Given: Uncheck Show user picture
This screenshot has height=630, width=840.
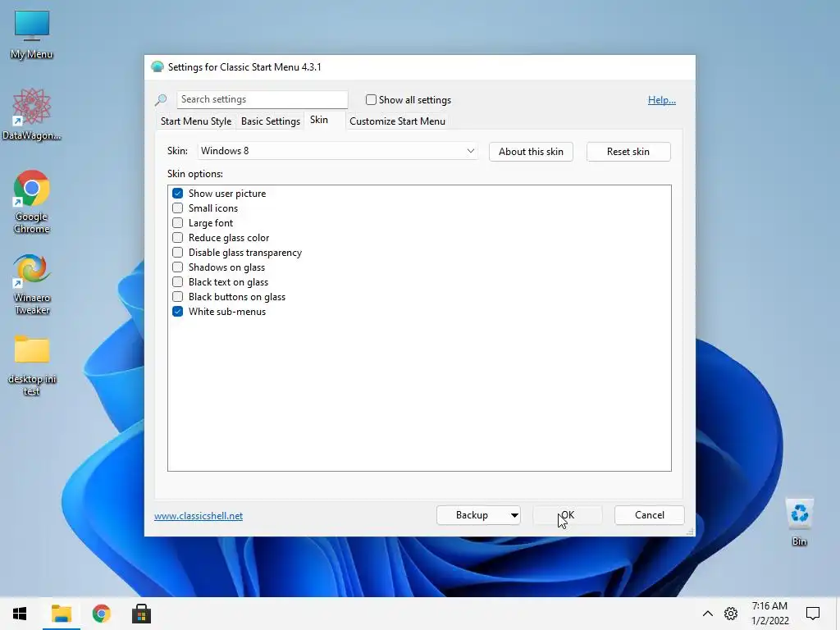Looking at the screenshot, I should [177, 194].
